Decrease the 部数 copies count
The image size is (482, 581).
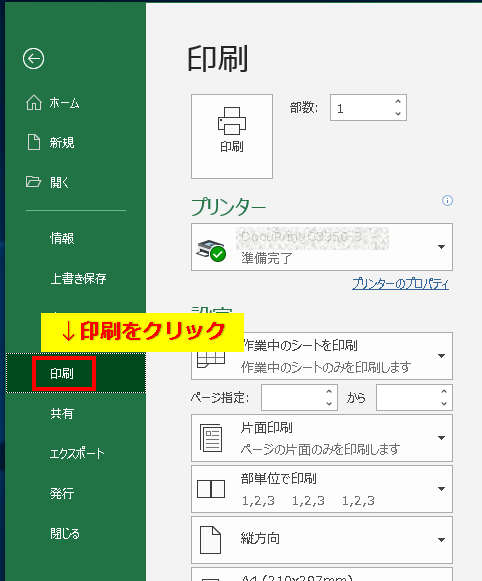click(x=398, y=113)
